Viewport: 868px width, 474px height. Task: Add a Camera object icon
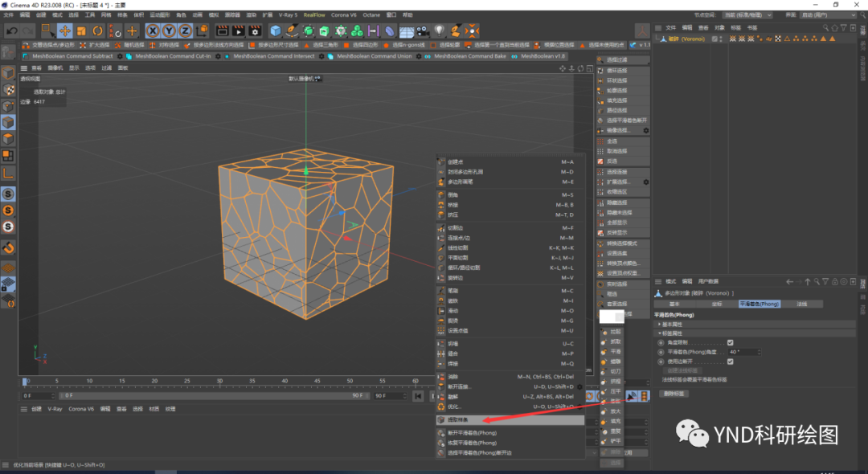423,31
